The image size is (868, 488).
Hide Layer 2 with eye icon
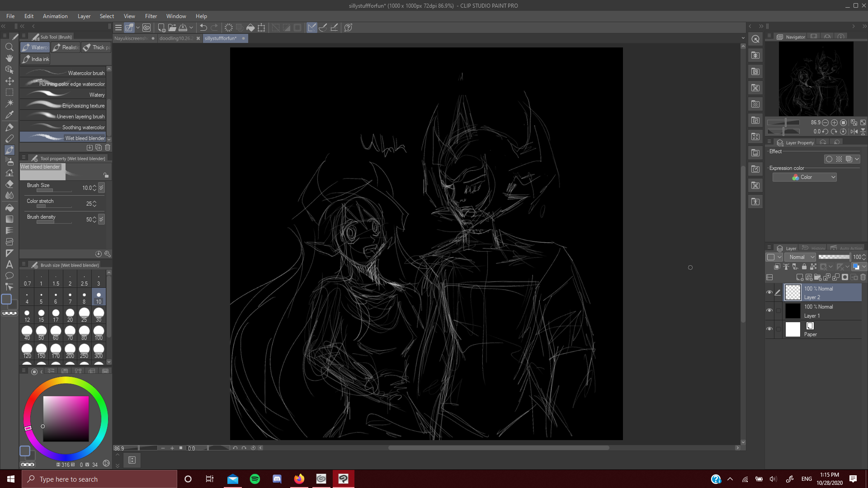pyautogui.click(x=769, y=292)
